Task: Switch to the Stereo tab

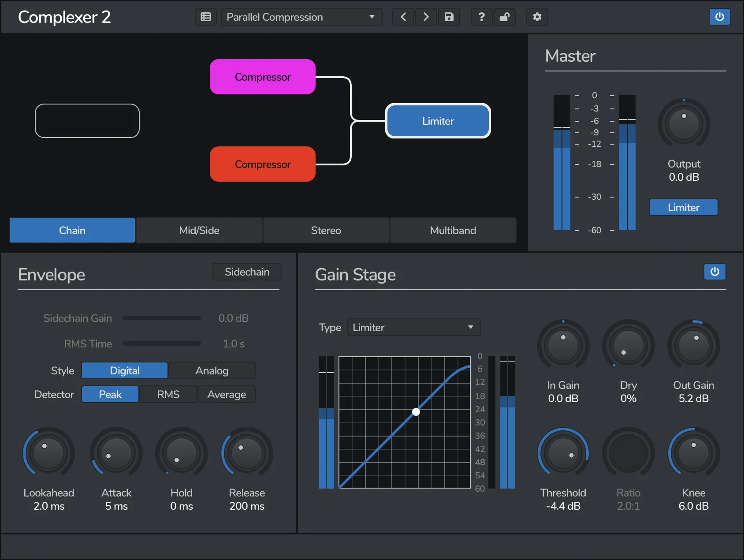Action: click(x=326, y=230)
